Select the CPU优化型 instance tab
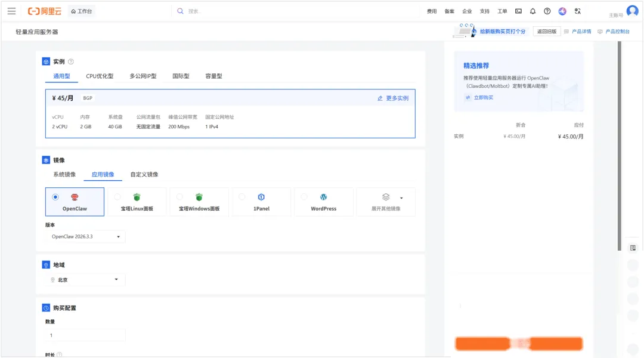This screenshot has width=644, height=358. [100, 76]
